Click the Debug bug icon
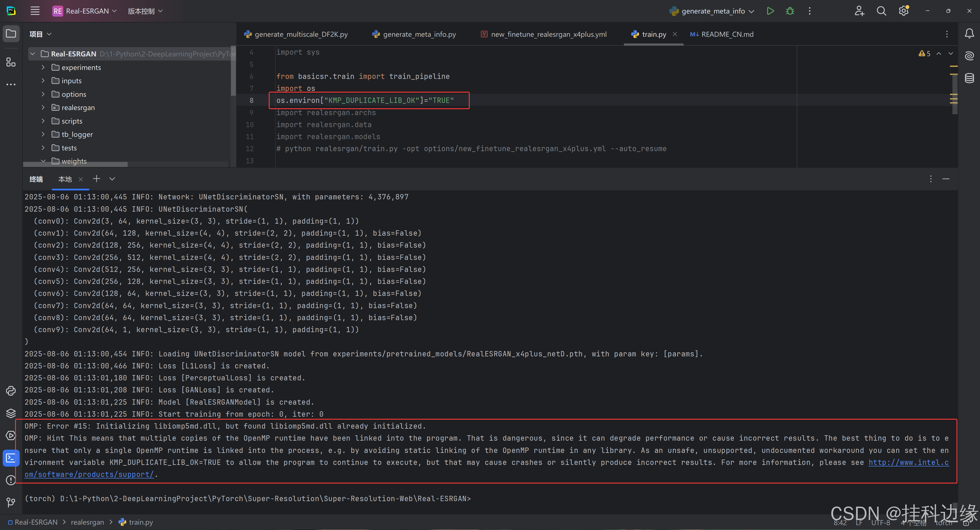Screen dimensions: 980x530 790,11
